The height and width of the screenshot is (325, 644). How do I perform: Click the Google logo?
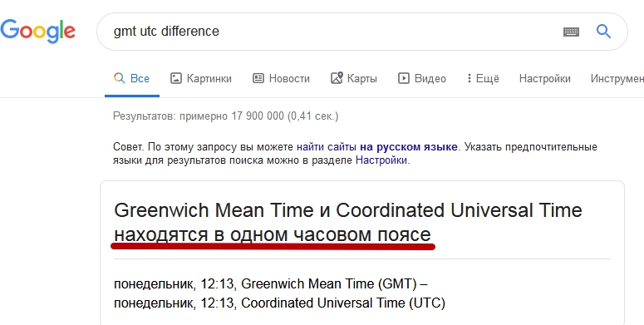coord(37,32)
